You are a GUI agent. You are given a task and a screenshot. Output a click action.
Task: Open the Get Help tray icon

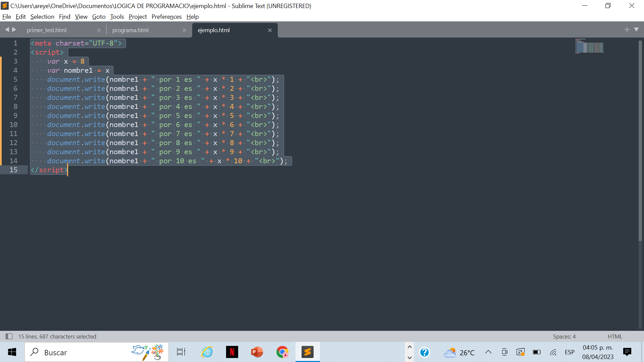click(424, 352)
